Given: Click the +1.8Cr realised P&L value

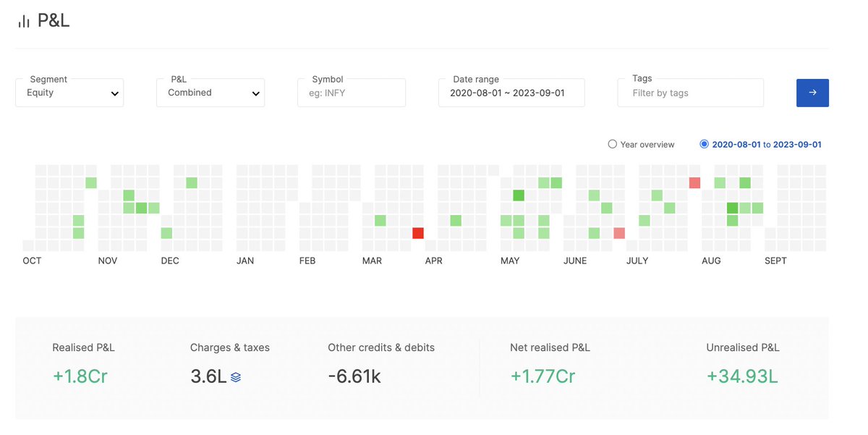Looking at the screenshot, I should pyautogui.click(x=80, y=376).
